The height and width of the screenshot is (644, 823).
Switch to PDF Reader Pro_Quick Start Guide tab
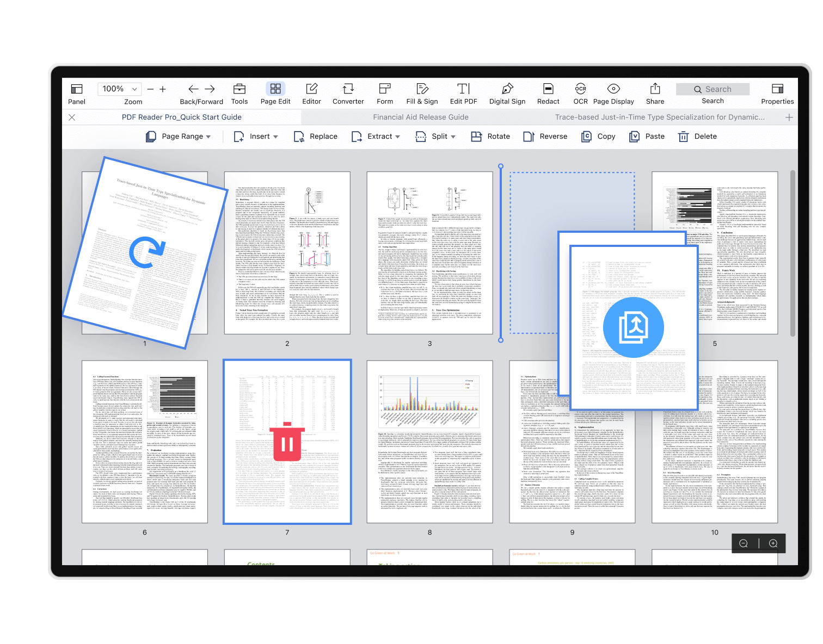click(181, 117)
